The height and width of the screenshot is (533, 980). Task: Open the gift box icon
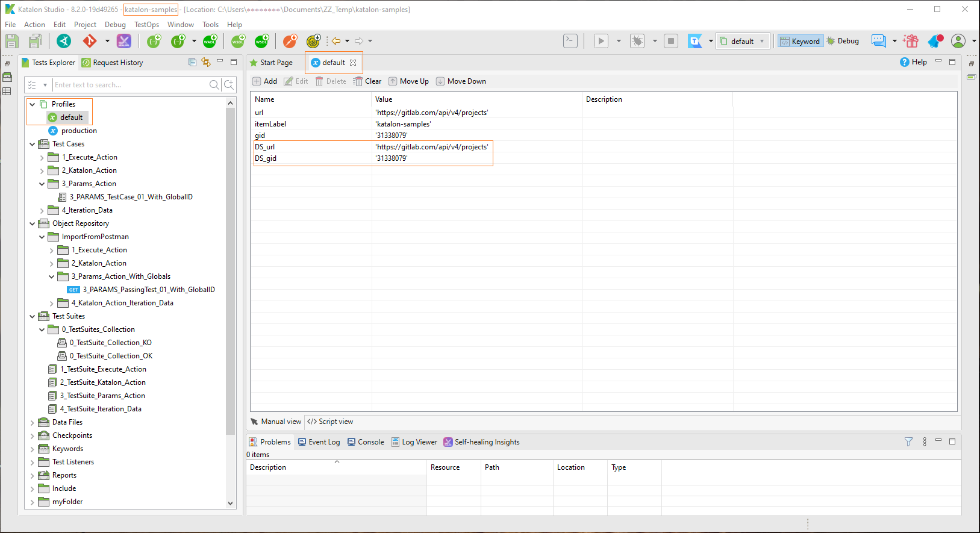tap(911, 41)
